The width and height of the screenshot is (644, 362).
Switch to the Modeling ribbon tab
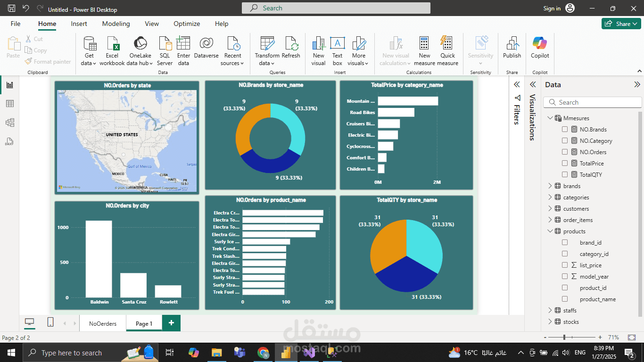116,24
